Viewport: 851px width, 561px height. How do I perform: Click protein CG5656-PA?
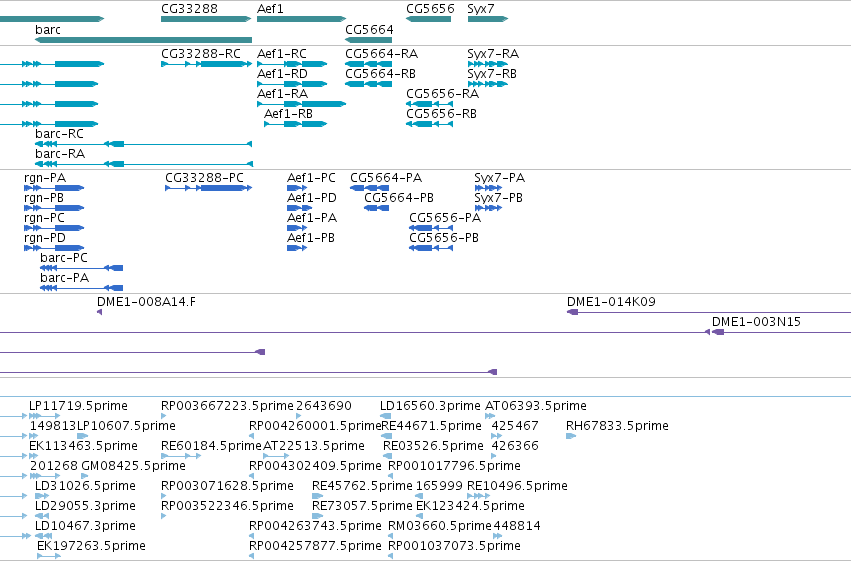(445, 218)
